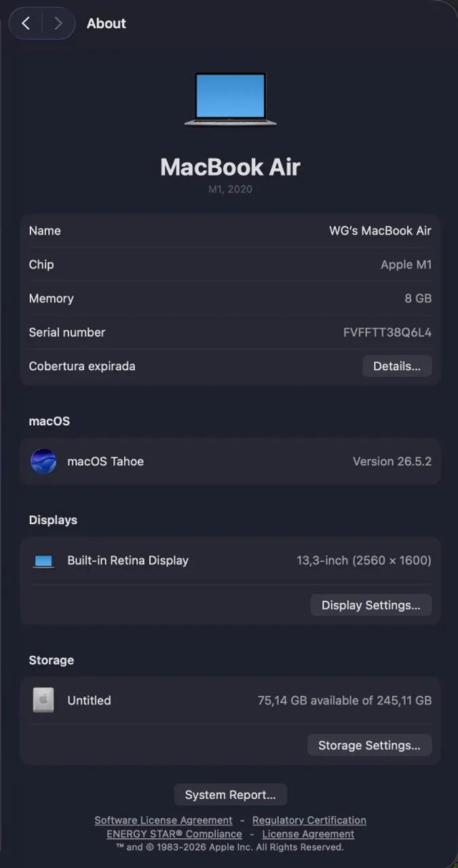Click the Version 26.5.2 text
Viewport: 458px width, 868px height.
point(392,461)
